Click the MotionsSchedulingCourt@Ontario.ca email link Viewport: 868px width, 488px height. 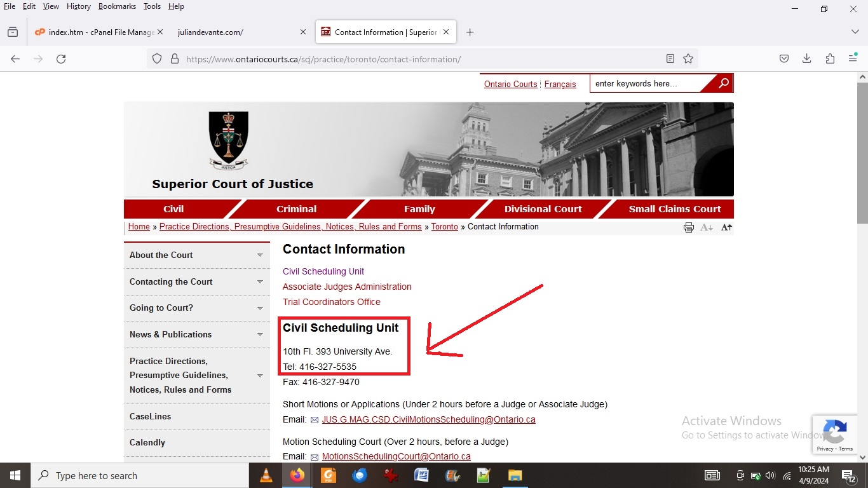pos(396,456)
